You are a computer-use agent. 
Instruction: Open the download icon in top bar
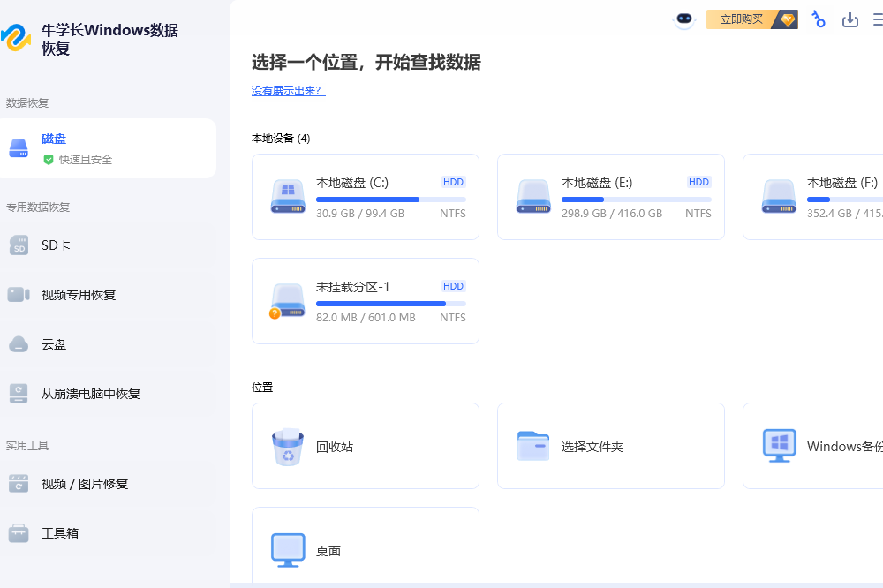[850, 19]
